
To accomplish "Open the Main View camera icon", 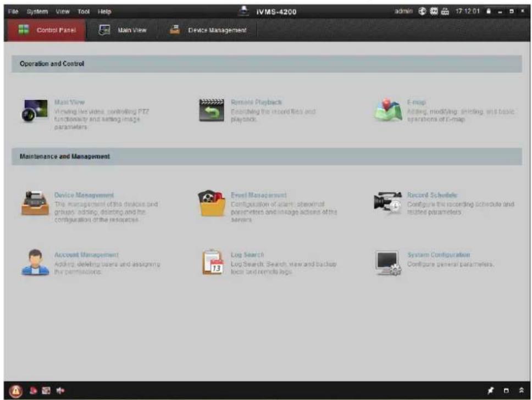I will click(x=35, y=110).
